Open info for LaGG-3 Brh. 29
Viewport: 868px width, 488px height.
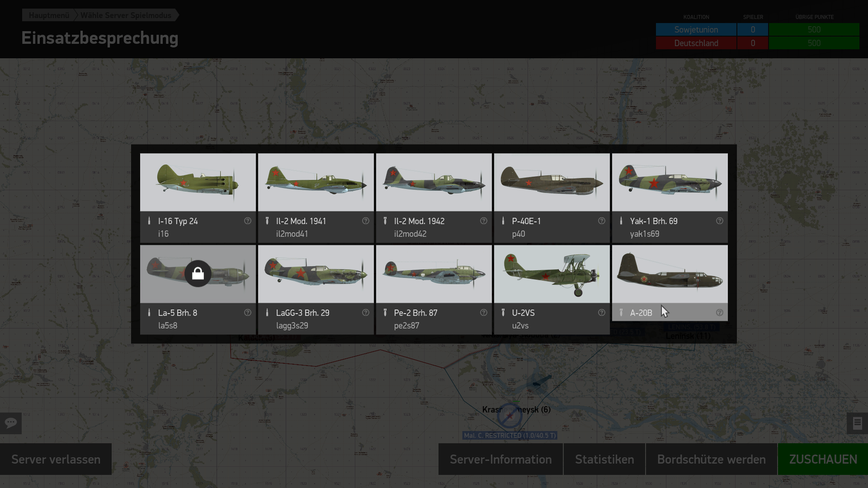(x=366, y=313)
